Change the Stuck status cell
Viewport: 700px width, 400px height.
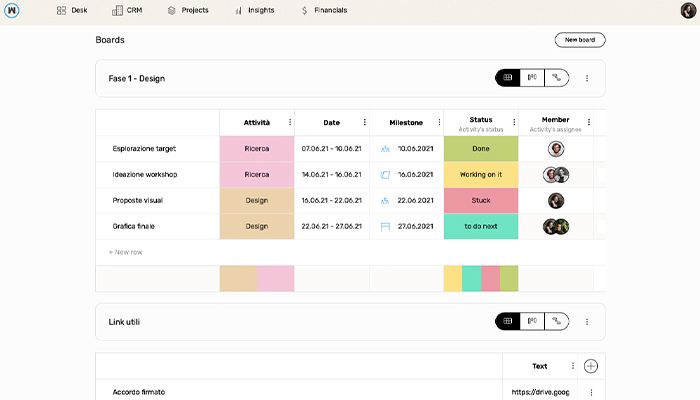click(481, 200)
